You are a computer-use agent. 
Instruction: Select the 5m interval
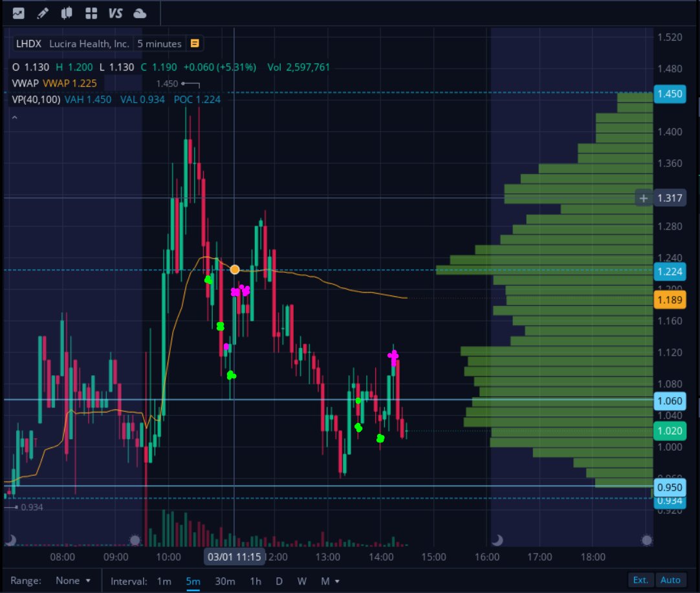[193, 581]
